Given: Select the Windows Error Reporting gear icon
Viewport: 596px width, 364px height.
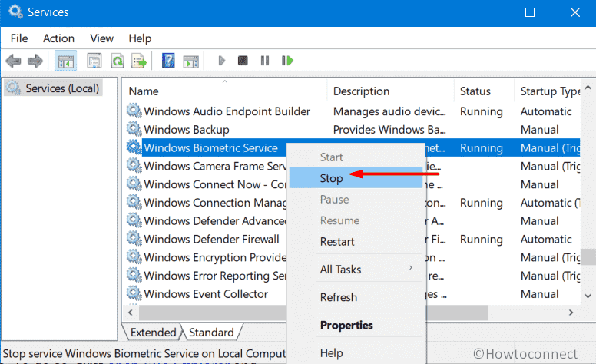Looking at the screenshot, I should [x=134, y=275].
